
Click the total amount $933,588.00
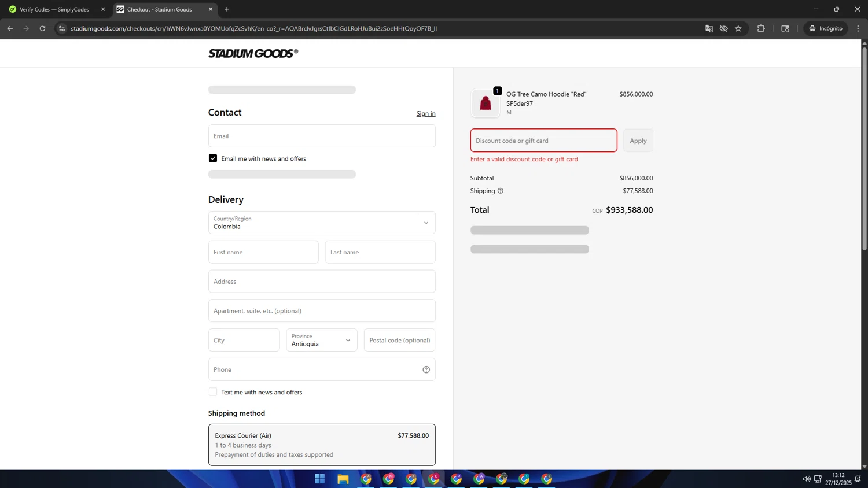[629, 210]
